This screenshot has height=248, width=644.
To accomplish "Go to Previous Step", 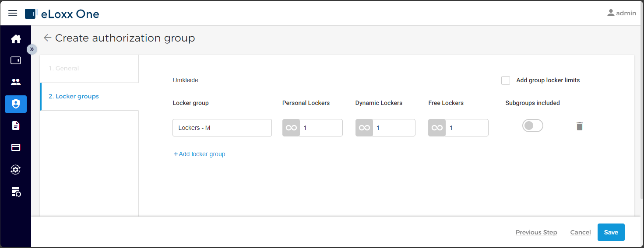I will 536,232.
